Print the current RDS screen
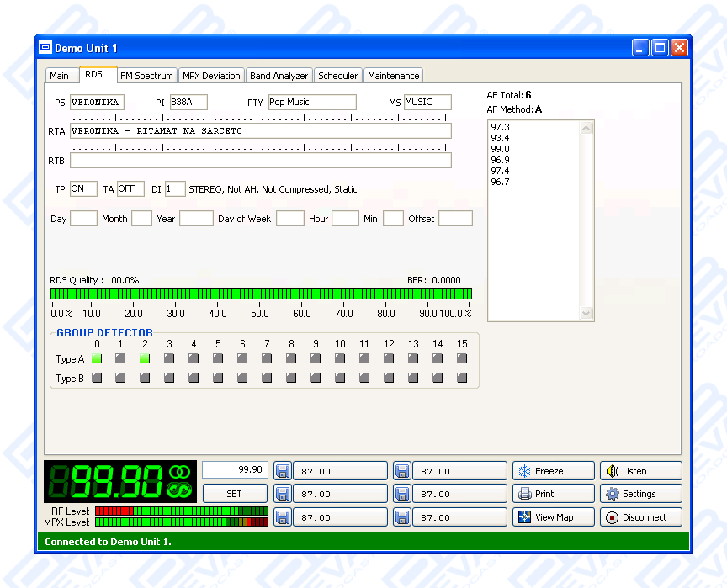727x588 pixels. (553, 494)
